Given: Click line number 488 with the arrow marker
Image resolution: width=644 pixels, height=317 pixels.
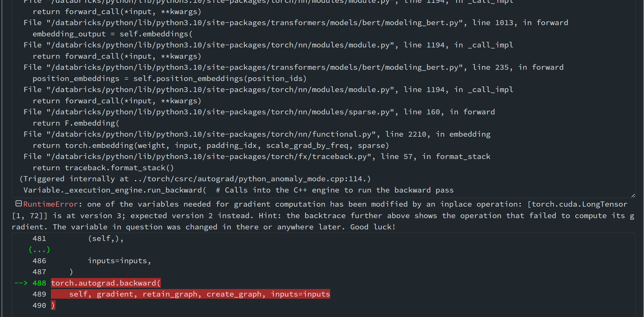Looking at the screenshot, I should [x=39, y=283].
